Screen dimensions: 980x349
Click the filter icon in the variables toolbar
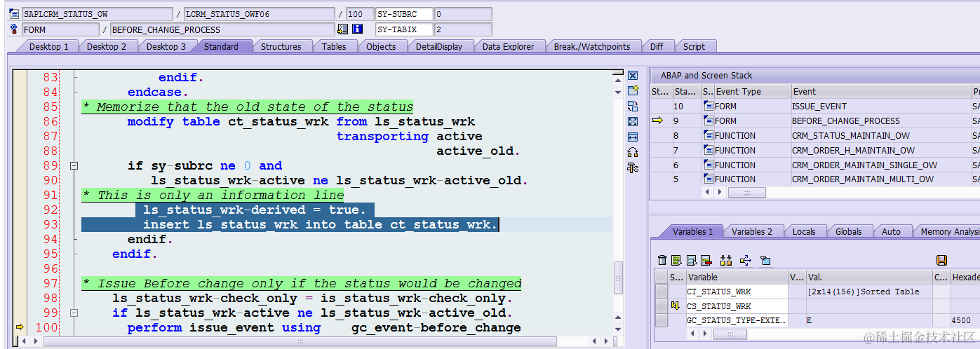coord(765,260)
